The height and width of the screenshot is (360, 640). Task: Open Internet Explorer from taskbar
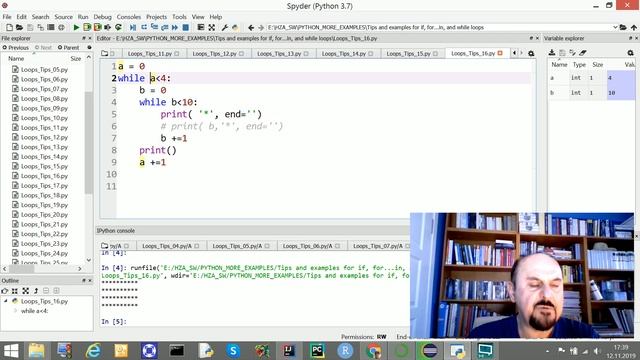(x=93, y=351)
